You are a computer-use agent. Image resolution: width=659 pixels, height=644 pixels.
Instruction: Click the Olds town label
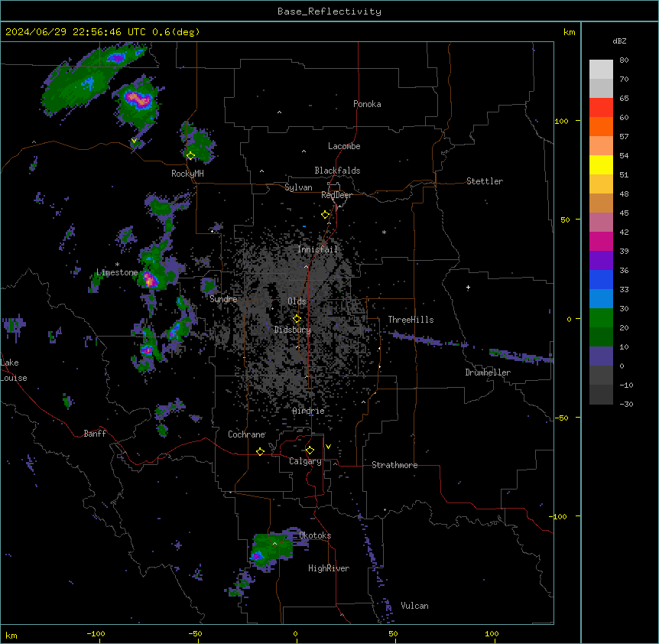(297, 301)
